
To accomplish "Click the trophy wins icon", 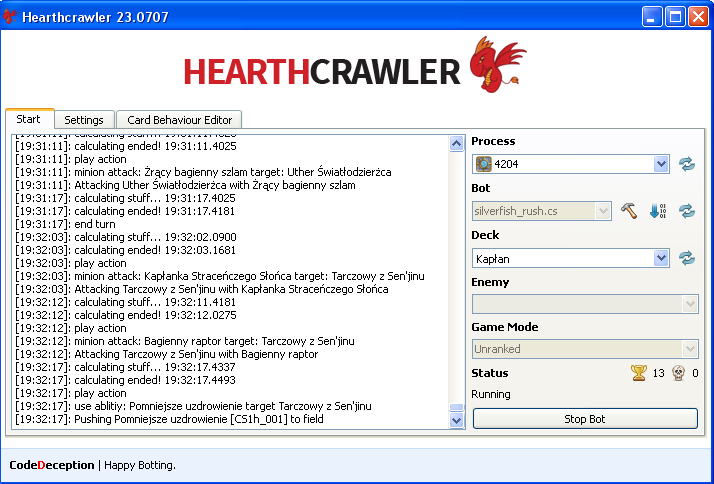I will tap(638, 373).
